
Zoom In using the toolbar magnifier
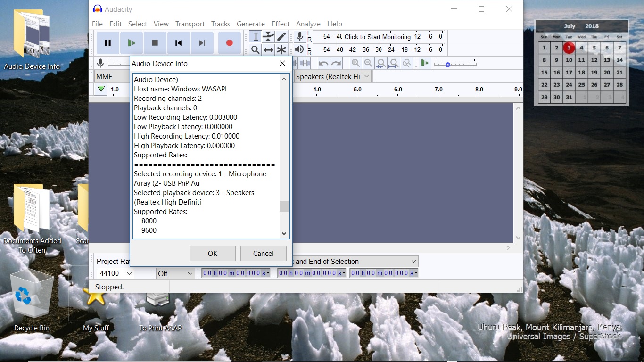pyautogui.click(x=355, y=63)
